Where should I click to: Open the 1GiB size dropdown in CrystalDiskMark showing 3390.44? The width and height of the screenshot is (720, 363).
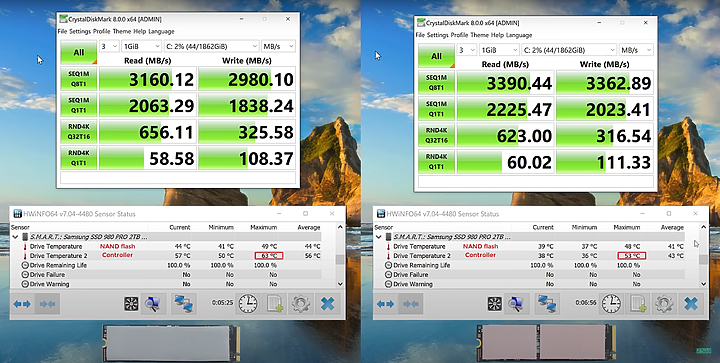click(x=500, y=50)
